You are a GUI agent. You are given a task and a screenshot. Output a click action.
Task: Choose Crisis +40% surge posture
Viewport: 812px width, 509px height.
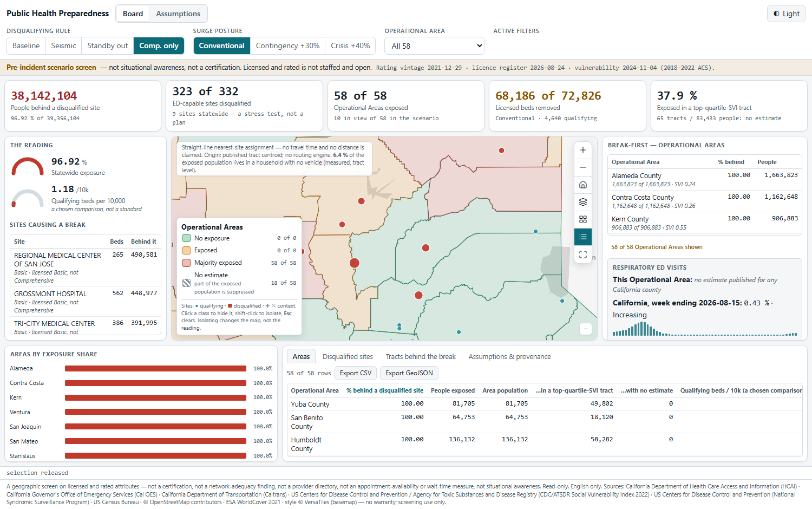tap(350, 45)
